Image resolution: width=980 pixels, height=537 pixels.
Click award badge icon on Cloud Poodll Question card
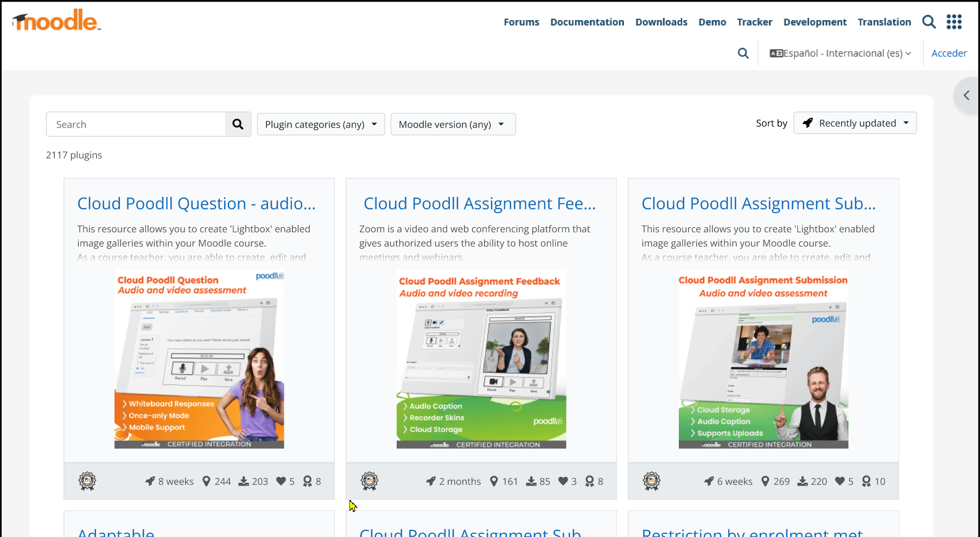(x=87, y=481)
